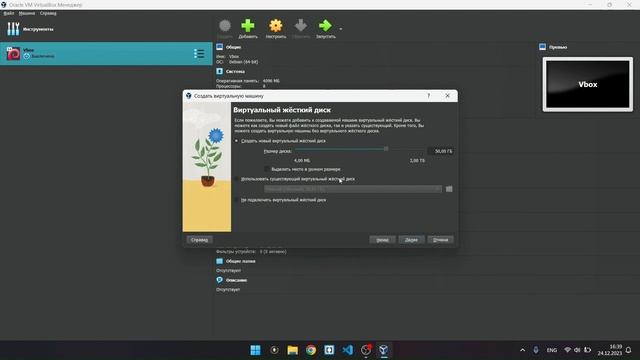The width and height of the screenshot is (640, 360).
Task: Open the taskbar clock and date
Action: click(610, 350)
